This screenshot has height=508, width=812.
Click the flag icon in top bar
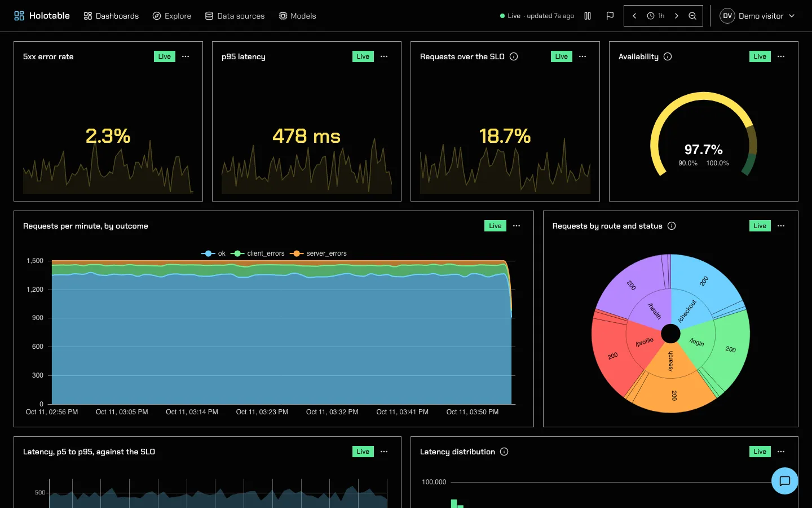610,16
